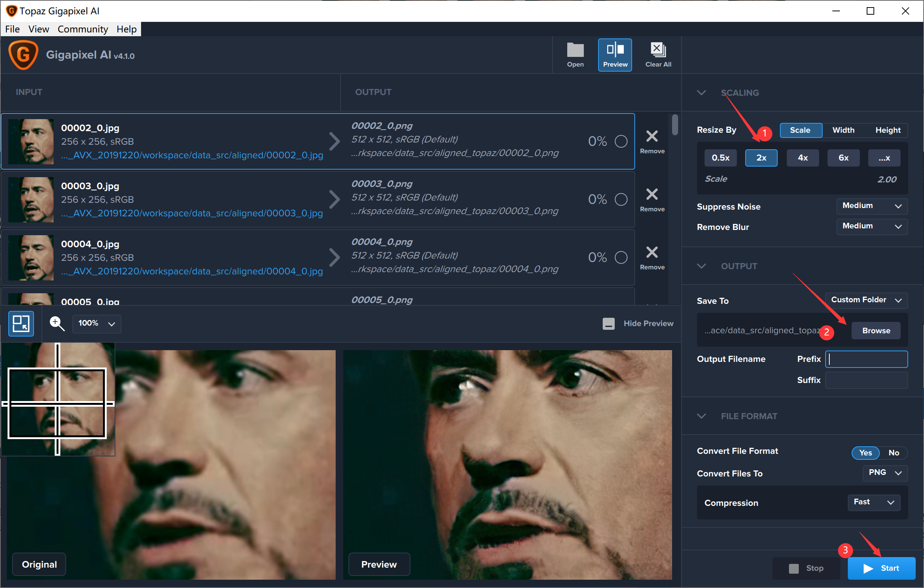Start processing the images

click(881, 568)
